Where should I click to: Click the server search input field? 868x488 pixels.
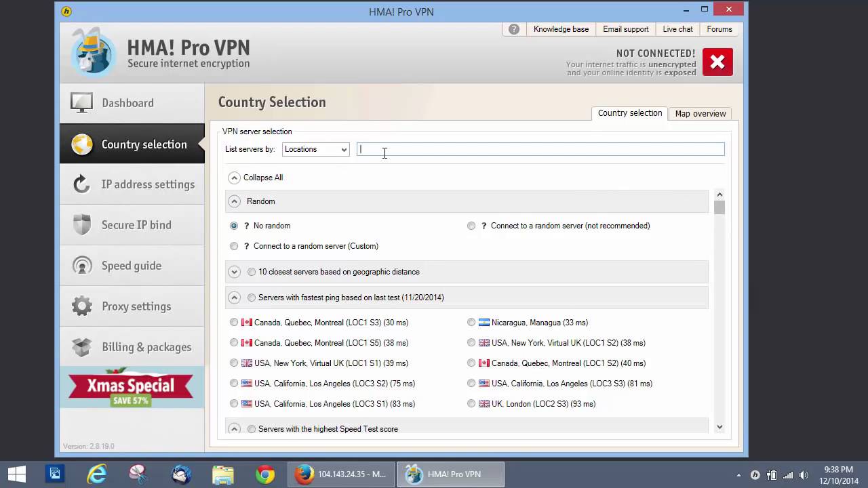click(540, 149)
